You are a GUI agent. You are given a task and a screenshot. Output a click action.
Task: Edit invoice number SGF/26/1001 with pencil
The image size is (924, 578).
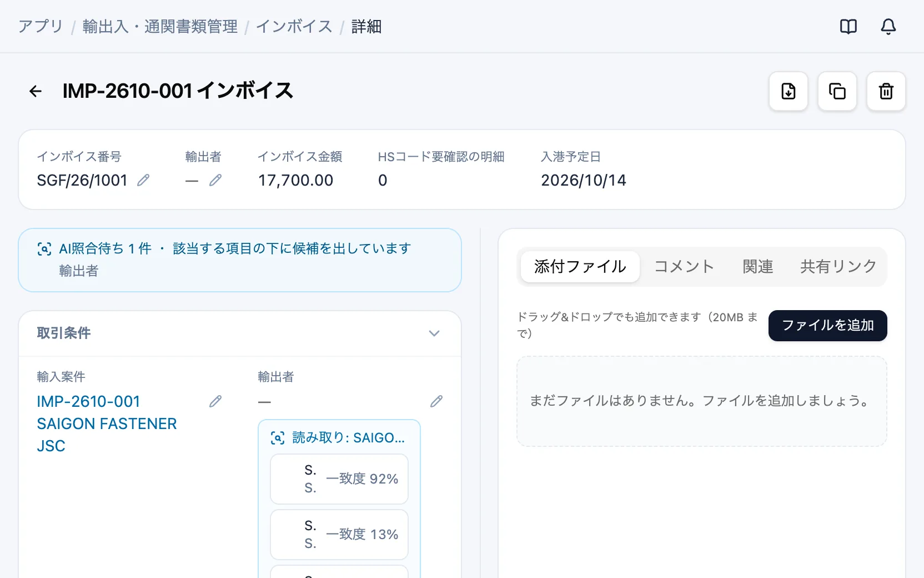click(x=143, y=180)
